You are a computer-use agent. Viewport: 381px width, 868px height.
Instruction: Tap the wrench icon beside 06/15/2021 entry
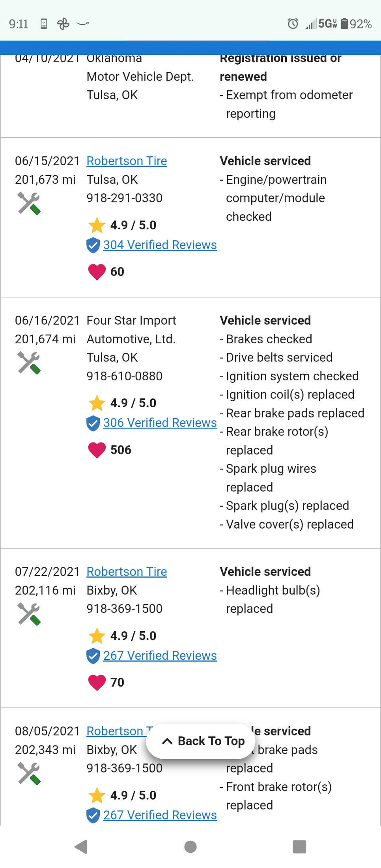pos(29,203)
